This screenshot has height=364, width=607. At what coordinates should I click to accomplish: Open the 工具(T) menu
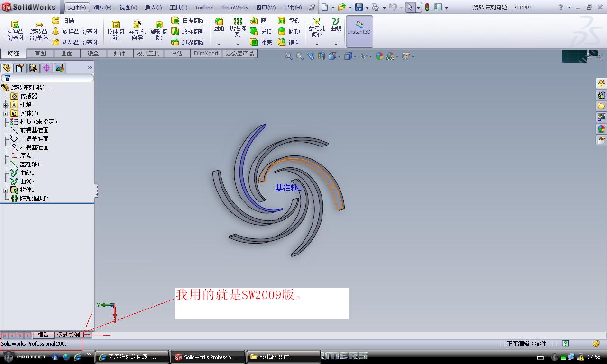tap(178, 7)
